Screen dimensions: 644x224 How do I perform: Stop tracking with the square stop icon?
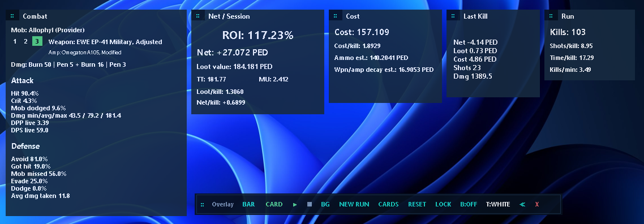click(x=310, y=204)
